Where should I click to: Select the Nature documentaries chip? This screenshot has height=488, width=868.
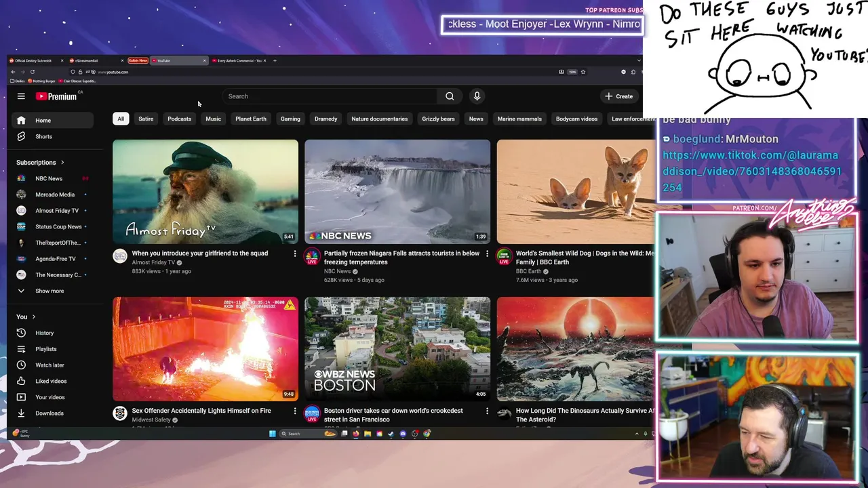click(x=380, y=119)
